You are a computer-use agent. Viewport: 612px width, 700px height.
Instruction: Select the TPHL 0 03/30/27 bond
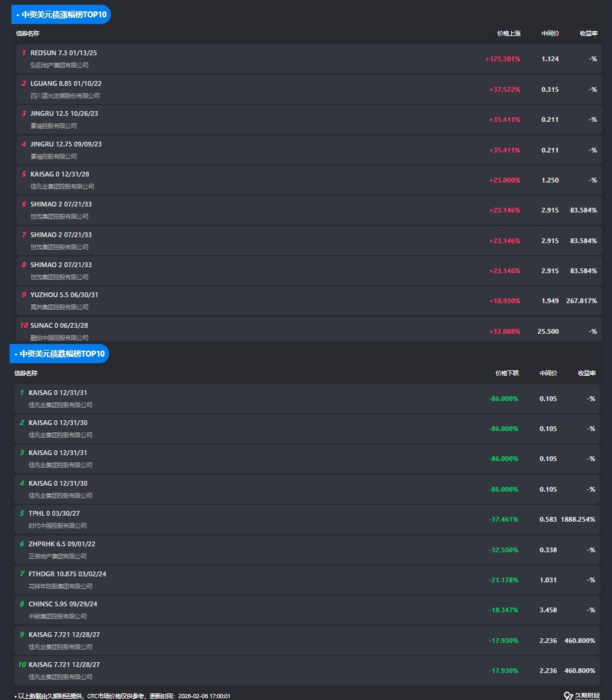54,513
